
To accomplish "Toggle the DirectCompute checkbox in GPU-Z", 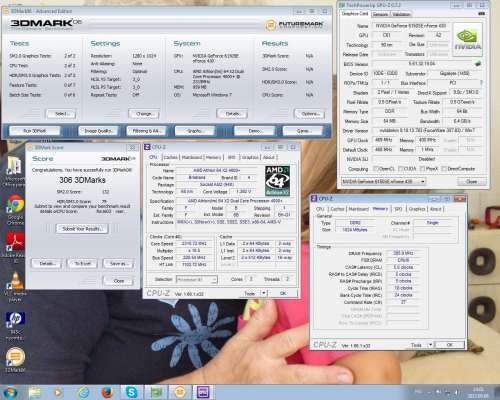I will pos(444,169).
